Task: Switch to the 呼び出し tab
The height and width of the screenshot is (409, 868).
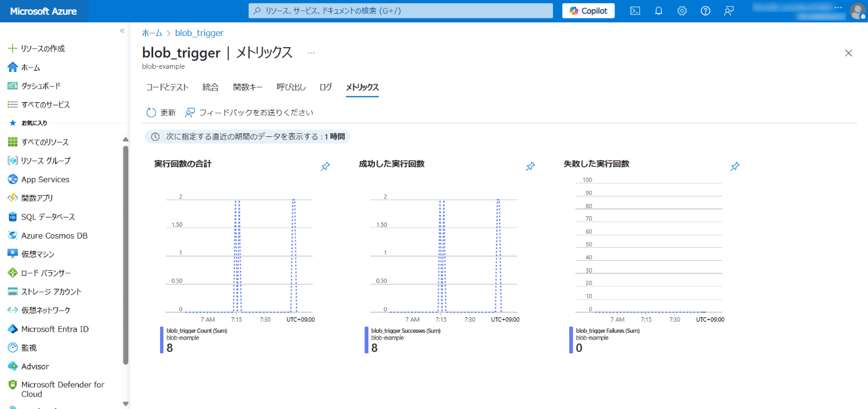Action: [x=291, y=87]
